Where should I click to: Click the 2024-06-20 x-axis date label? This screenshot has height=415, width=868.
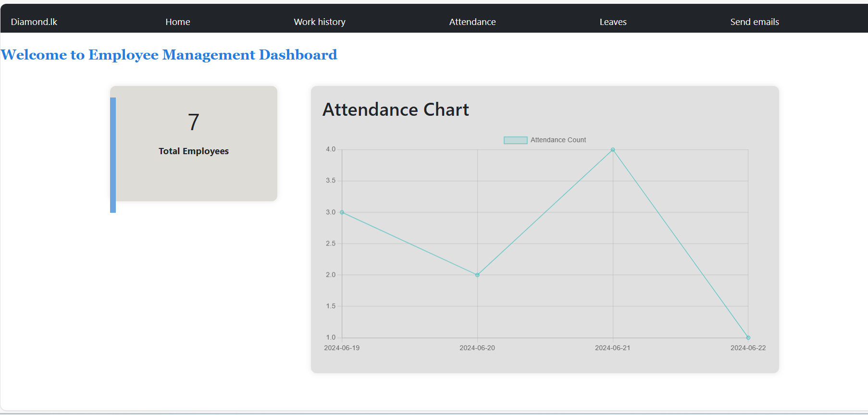coord(477,348)
